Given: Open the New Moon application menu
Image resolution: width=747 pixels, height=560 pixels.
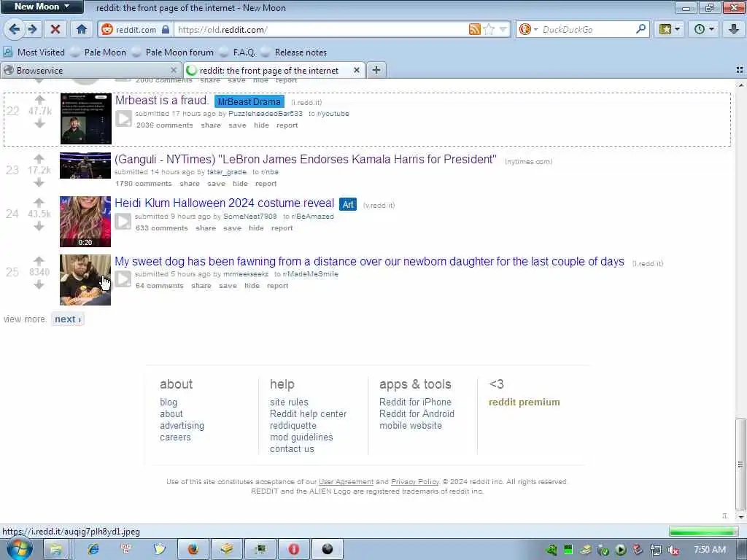Looking at the screenshot, I should 42,7.
